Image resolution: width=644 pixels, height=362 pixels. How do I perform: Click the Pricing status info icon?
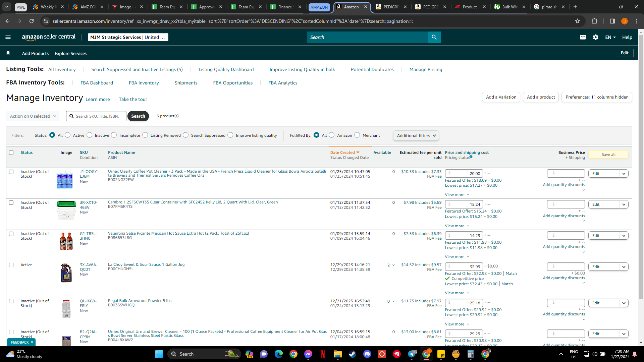tap(471, 157)
